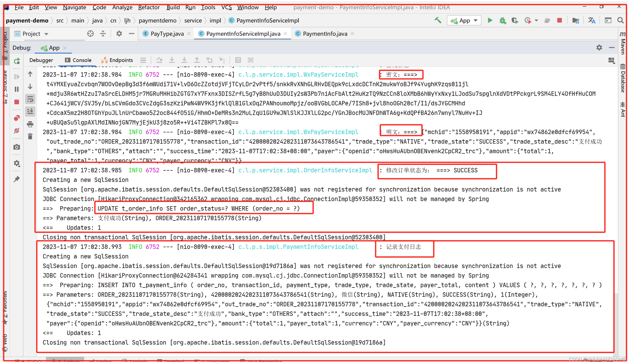Open Search Everywhere magnifier

coord(620,20)
